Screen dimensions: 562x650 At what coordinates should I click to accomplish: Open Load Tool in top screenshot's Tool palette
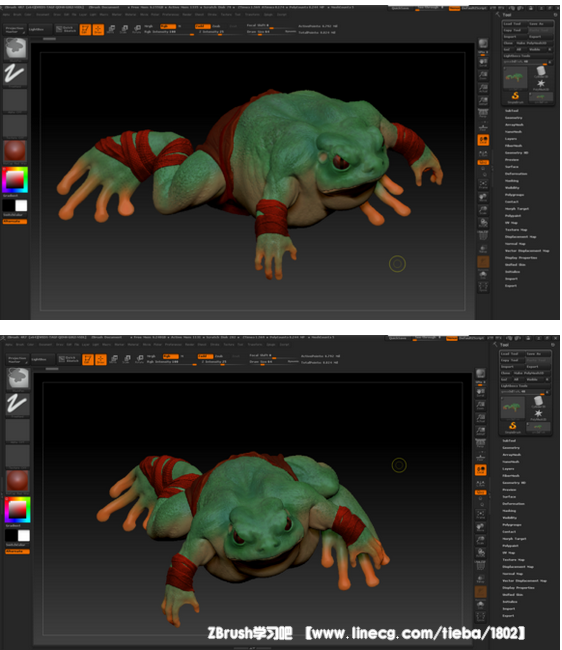pos(514,24)
